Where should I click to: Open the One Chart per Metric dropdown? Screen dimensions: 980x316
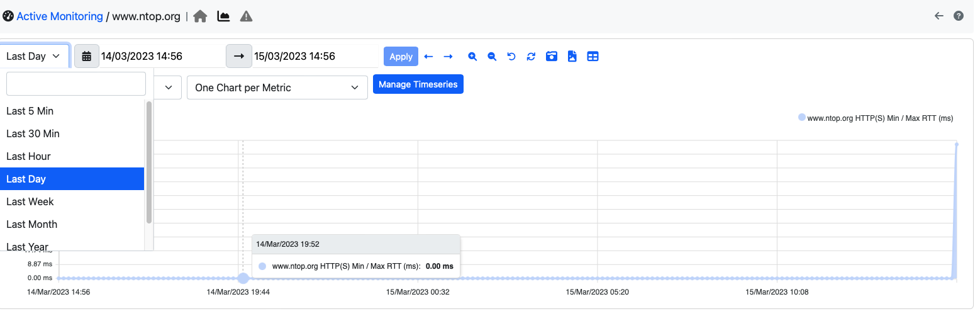277,87
